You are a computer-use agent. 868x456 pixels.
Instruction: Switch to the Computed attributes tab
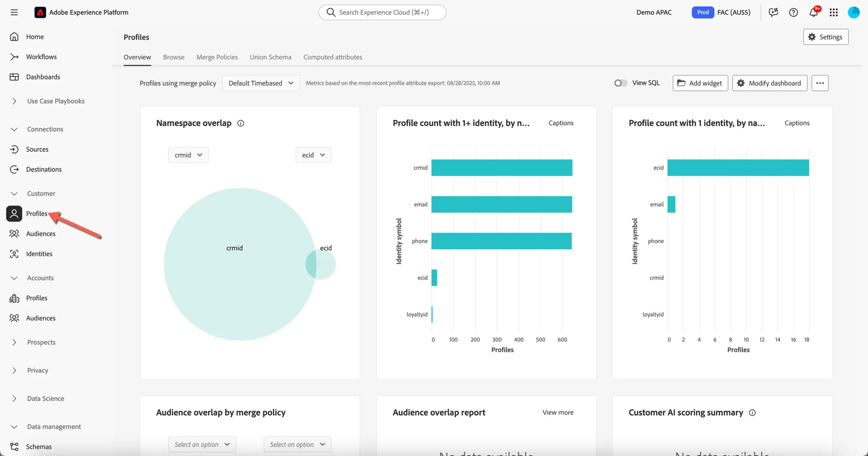pyautogui.click(x=333, y=57)
